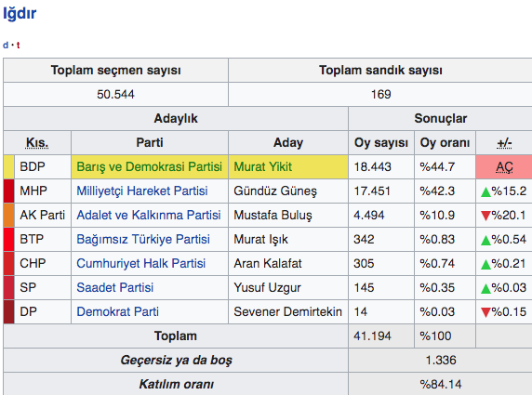532x395 pixels.
Task: Select the 'Parti' column header
Action: [150, 143]
